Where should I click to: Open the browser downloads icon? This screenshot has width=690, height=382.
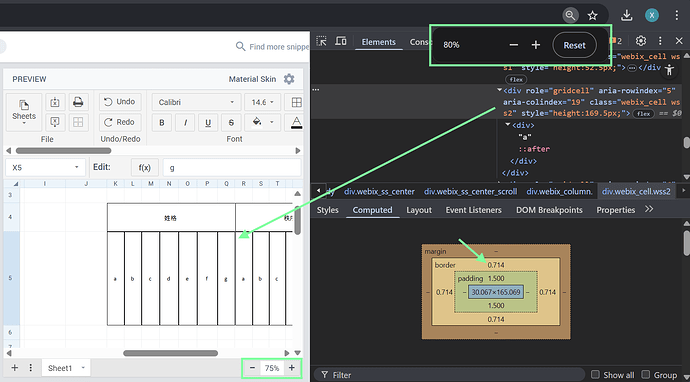626,16
